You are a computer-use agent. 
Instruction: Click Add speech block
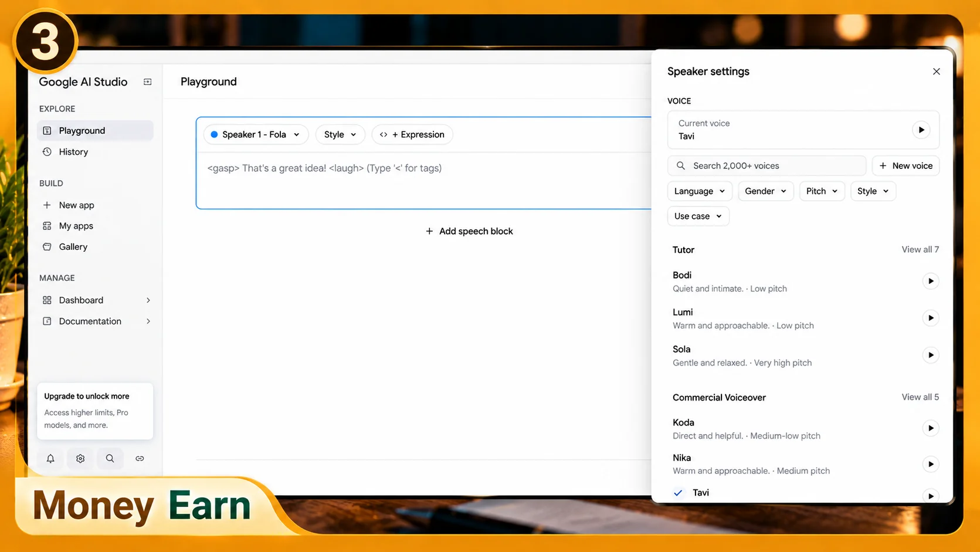pos(469,231)
